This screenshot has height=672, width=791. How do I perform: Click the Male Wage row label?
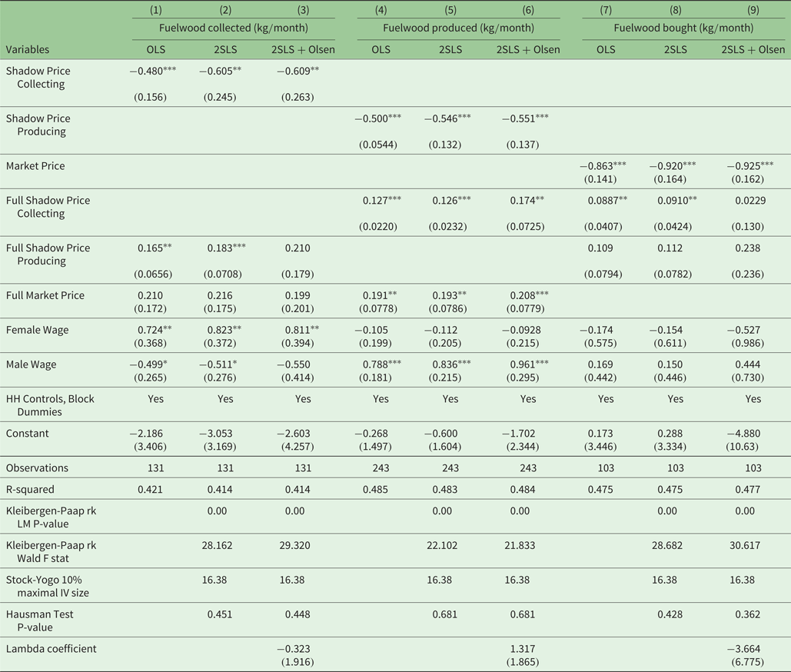coord(31,364)
